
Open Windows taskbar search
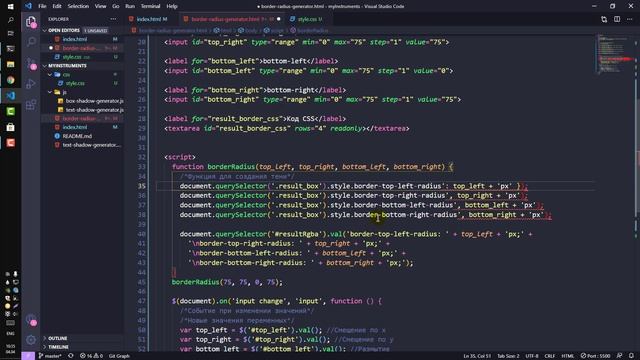(x=11, y=20)
